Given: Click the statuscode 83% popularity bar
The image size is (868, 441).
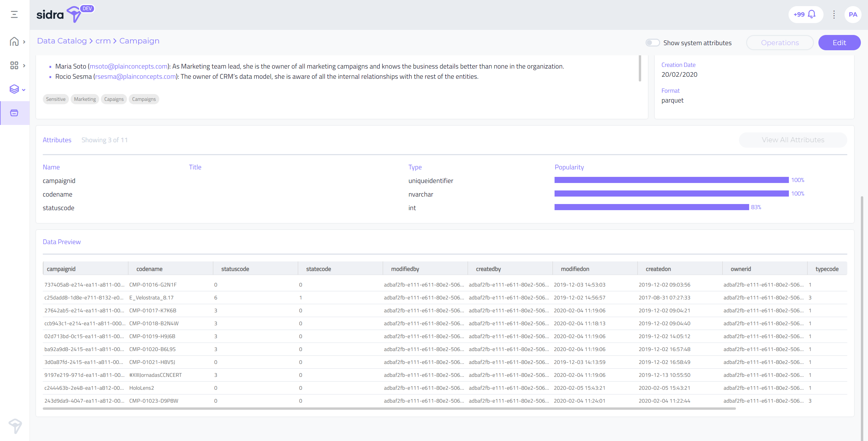Looking at the screenshot, I should tap(651, 207).
